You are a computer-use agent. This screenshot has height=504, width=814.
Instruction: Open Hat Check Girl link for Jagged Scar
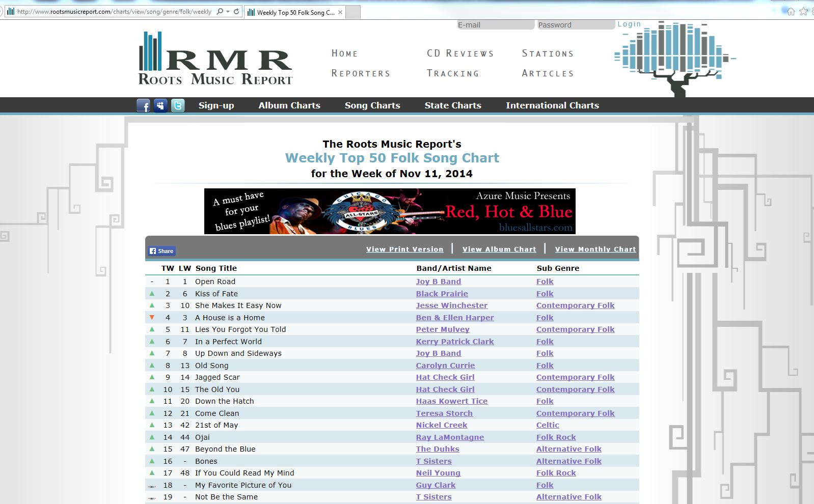coord(445,377)
